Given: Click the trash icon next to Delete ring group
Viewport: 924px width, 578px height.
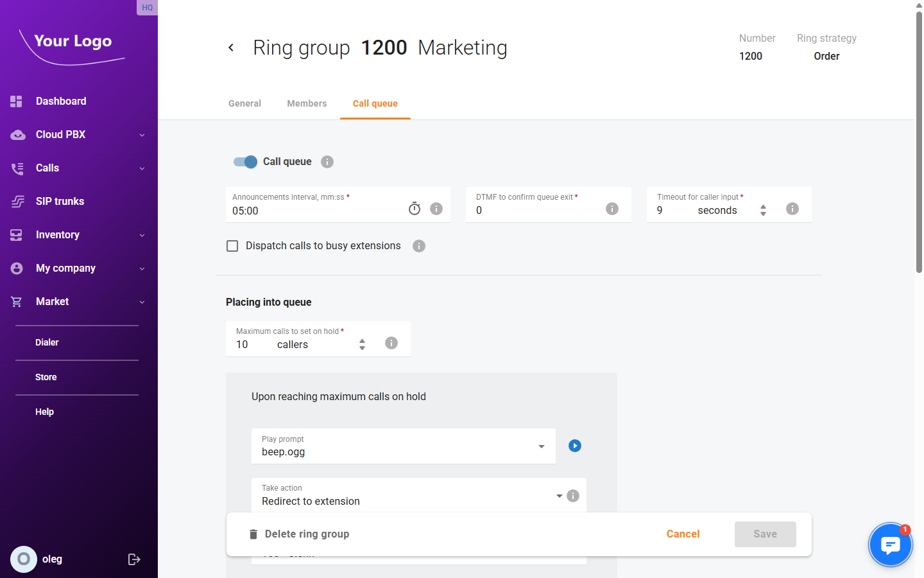Looking at the screenshot, I should click(253, 534).
